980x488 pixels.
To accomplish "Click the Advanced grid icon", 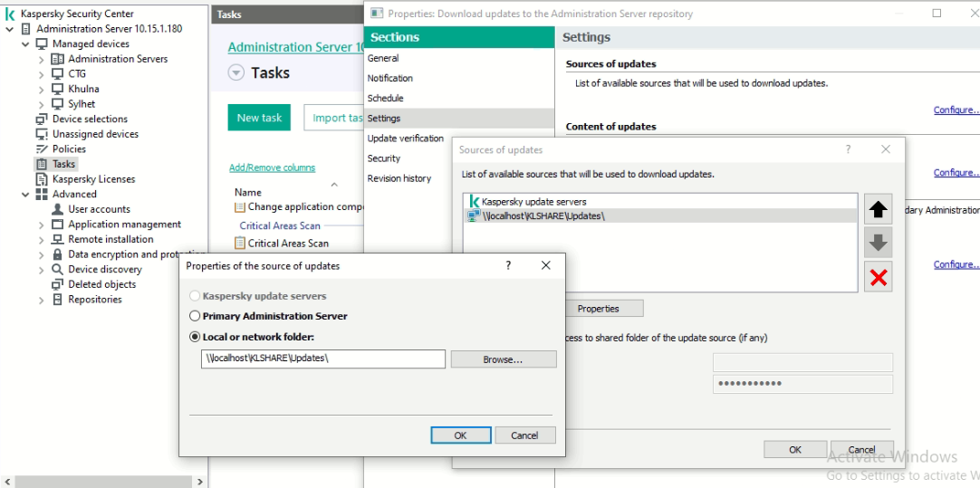I will (x=42, y=195).
